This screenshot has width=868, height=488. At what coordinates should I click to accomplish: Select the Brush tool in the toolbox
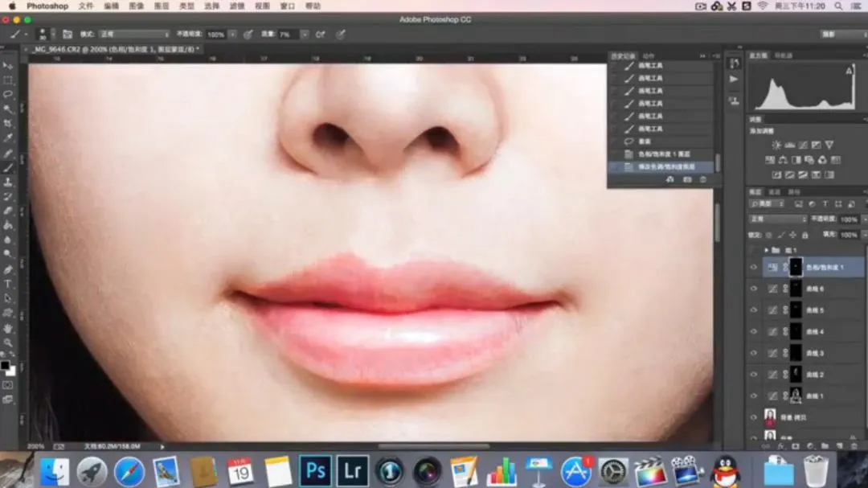(x=8, y=168)
